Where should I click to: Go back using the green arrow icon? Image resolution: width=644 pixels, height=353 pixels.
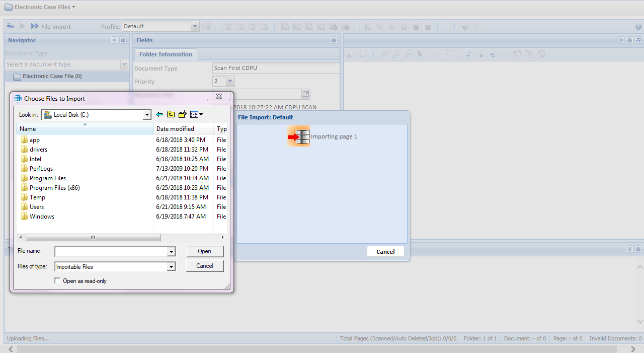[159, 114]
